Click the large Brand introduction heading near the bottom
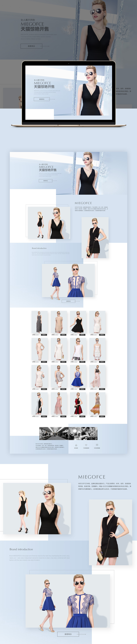 click(21, 550)
